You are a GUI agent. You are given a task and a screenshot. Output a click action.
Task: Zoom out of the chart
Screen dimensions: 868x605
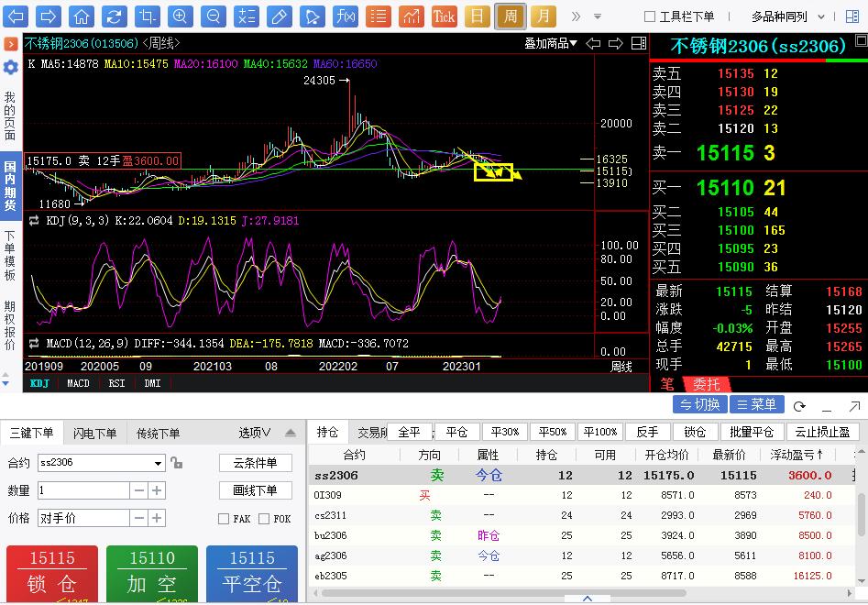[x=214, y=16]
